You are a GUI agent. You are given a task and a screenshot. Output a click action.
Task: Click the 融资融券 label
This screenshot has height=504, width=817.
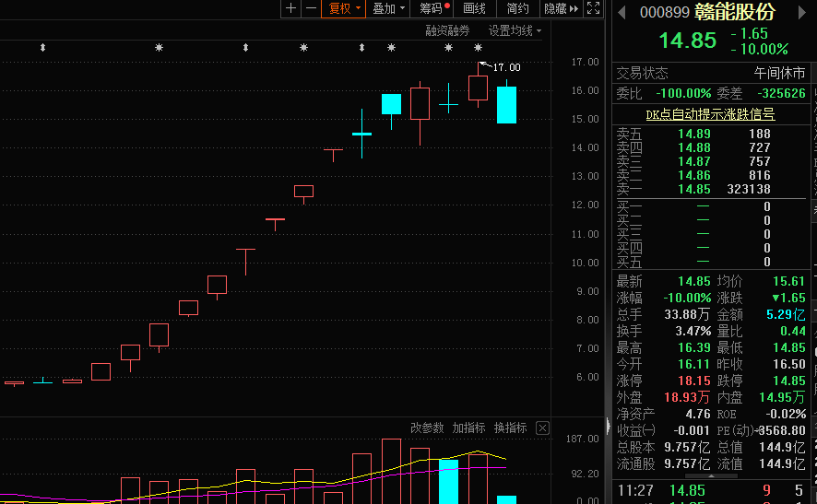pyautogui.click(x=447, y=30)
